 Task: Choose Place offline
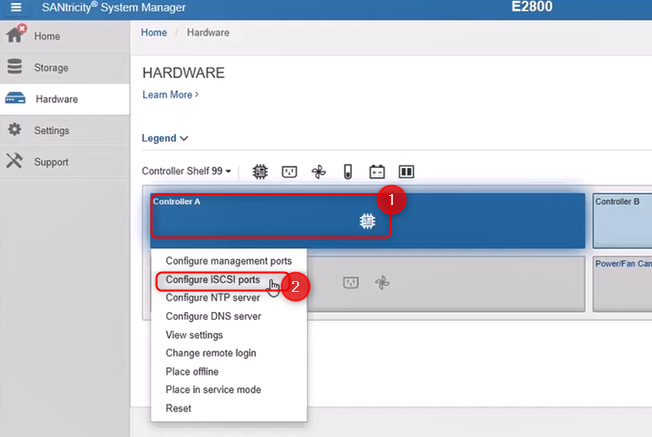click(x=229, y=371)
